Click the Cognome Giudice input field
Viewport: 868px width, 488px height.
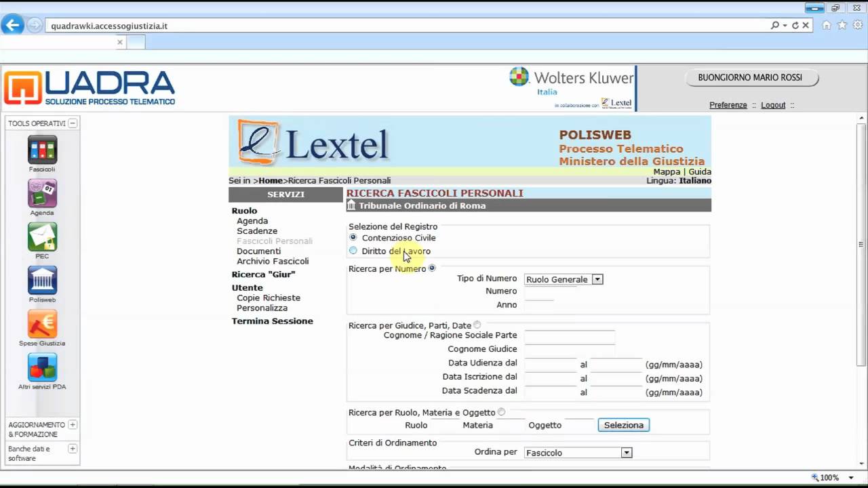570,349
